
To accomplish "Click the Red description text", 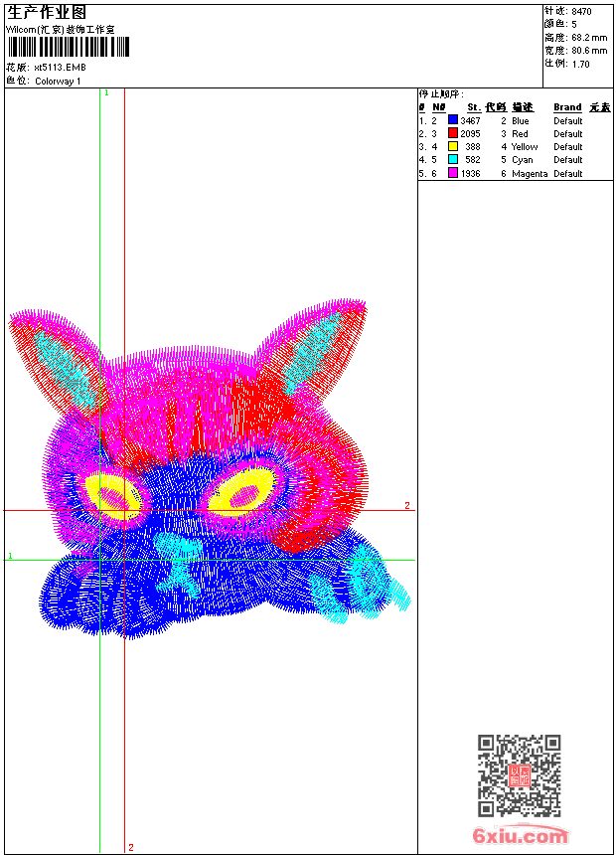I will click(x=520, y=133).
